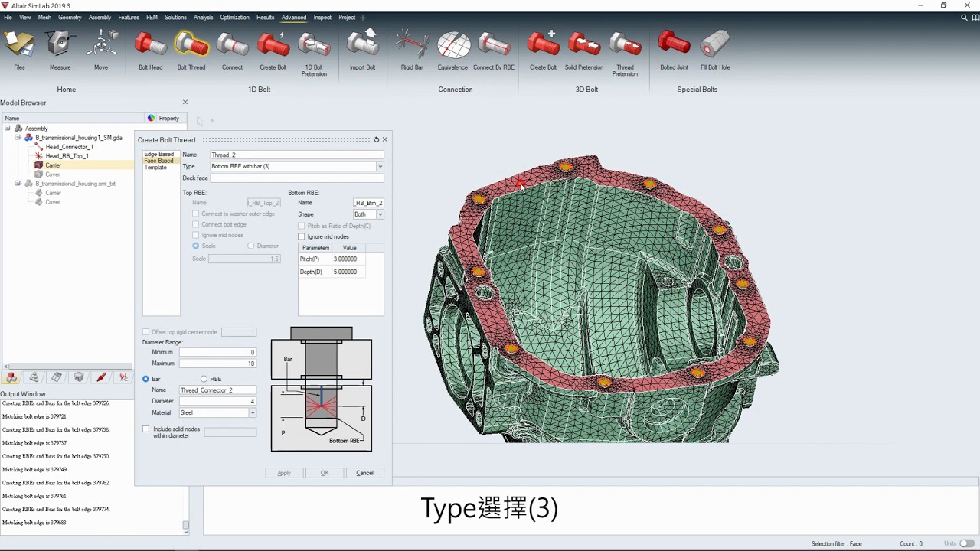Image resolution: width=980 pixels, height=551 pixels.
Task: Click the Thread Name input field
Action: point(297,155)
